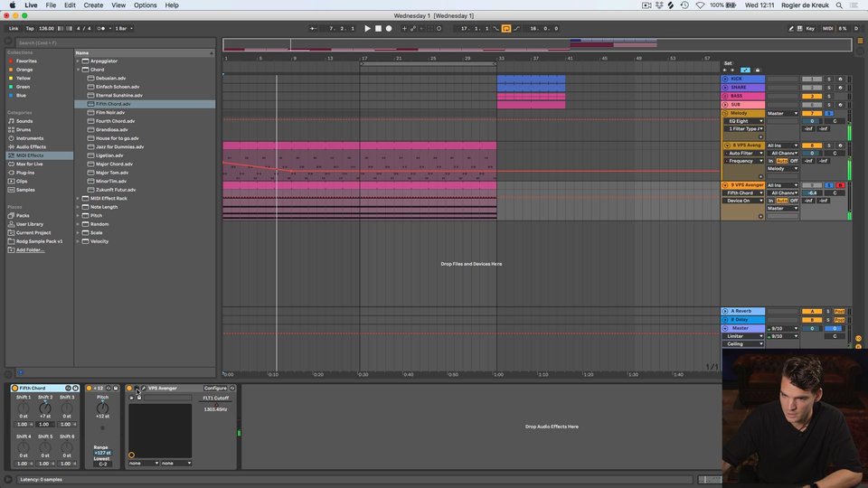Toggle the Key map mode button
This screenshot has height=488, width=868.
(810, 28)
